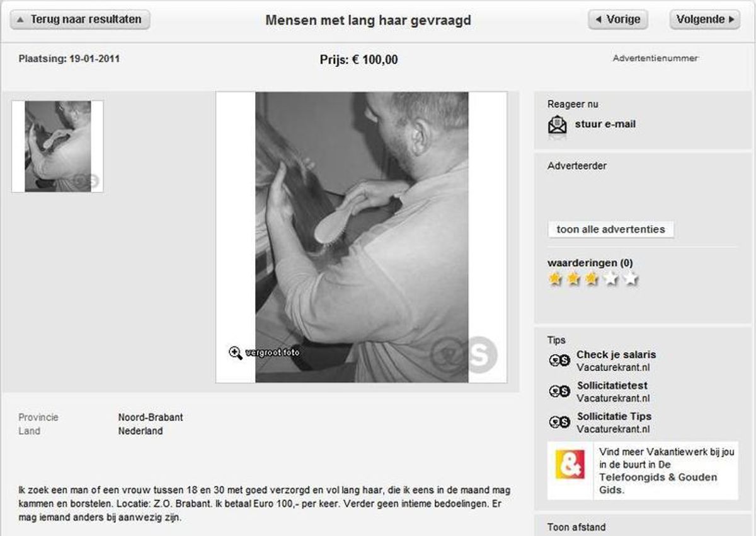Select the small photo thumbnail
This screenshot has width=756, height=536.
(57, 146)
